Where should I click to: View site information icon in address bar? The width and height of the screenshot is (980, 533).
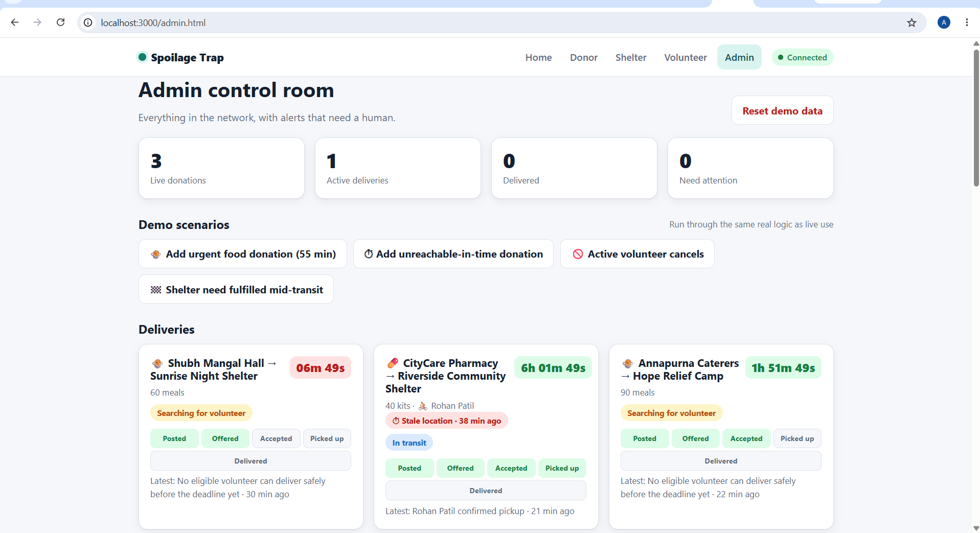(x=88, y=22)
